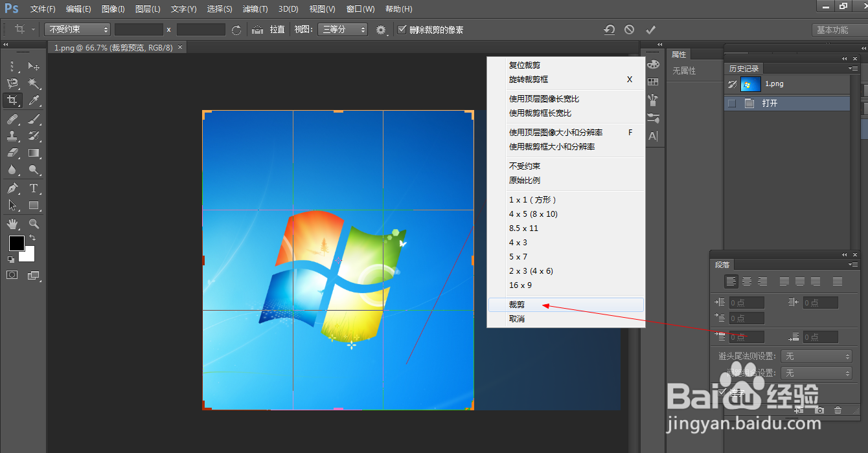The width and height of the screenshot is (868, 453).
Task: Open the overlay view dropdown
Action: coord(343,30)
